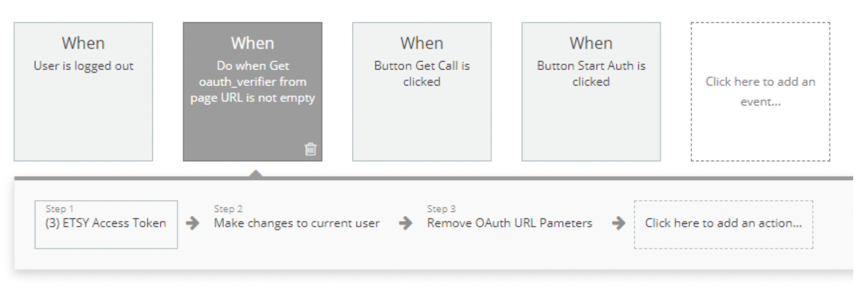This screenshot has height=294, width=868.
Task: Delete the oauth_verifier event with trash icon
Action: click(310, 149)
